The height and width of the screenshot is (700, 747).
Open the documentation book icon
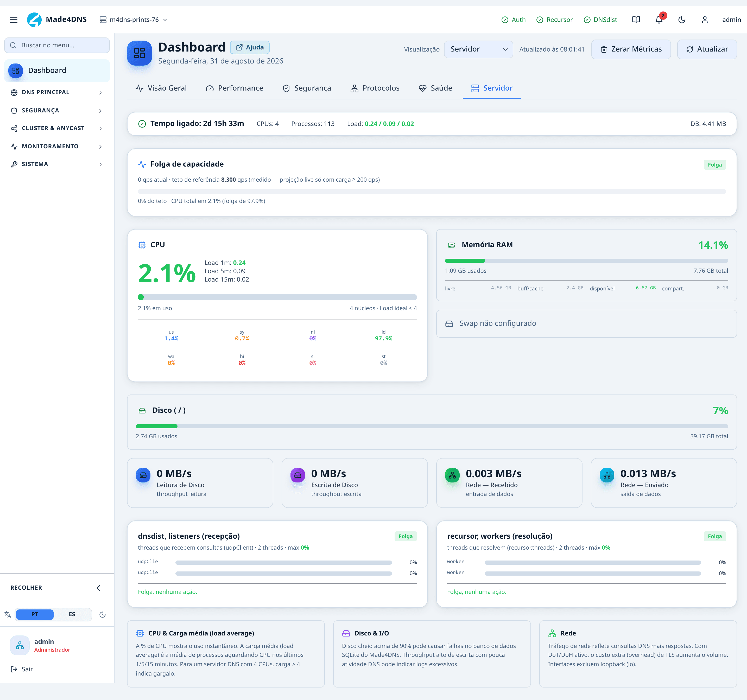click(x=636, y=20)
